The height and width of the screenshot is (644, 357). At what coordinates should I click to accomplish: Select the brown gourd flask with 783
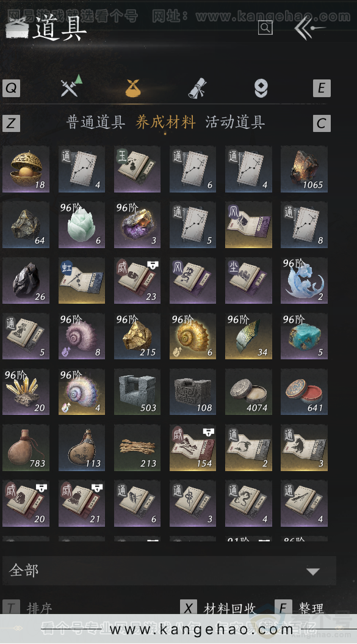click(26, 447)
